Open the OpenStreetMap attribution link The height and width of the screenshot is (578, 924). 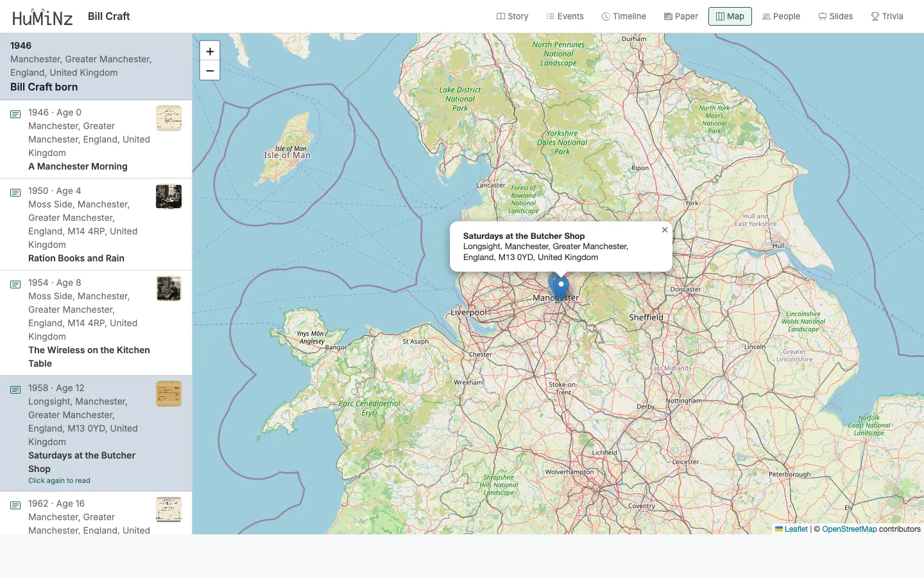pos(849,529)
